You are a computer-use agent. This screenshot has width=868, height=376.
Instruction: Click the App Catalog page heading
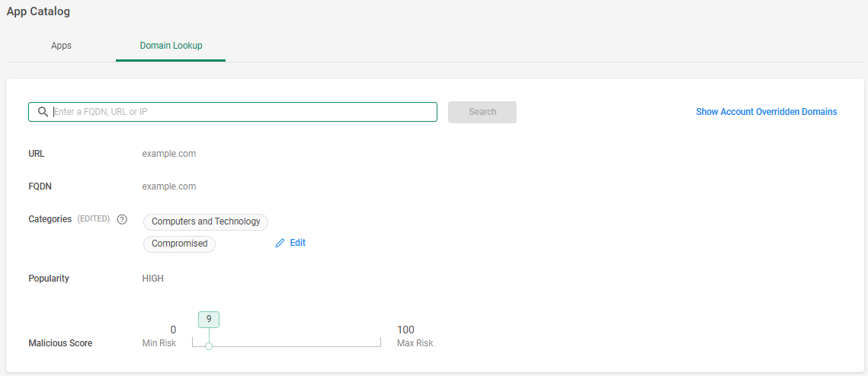point(38,11)
